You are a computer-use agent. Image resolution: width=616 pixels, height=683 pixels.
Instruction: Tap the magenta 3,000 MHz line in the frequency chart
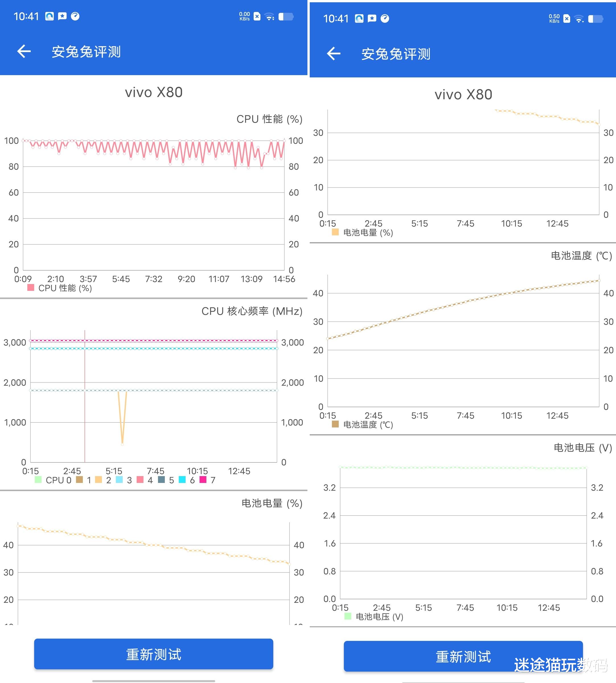pyautogui.click(x=154, y=340)
